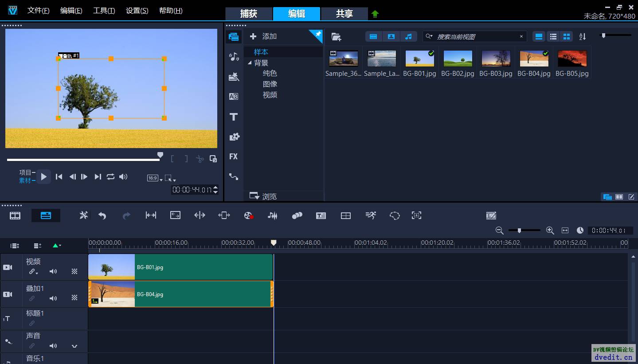Click 添加 to add a library folder
The width and height of the screenshot is (638, 364).
coord(263,36)
